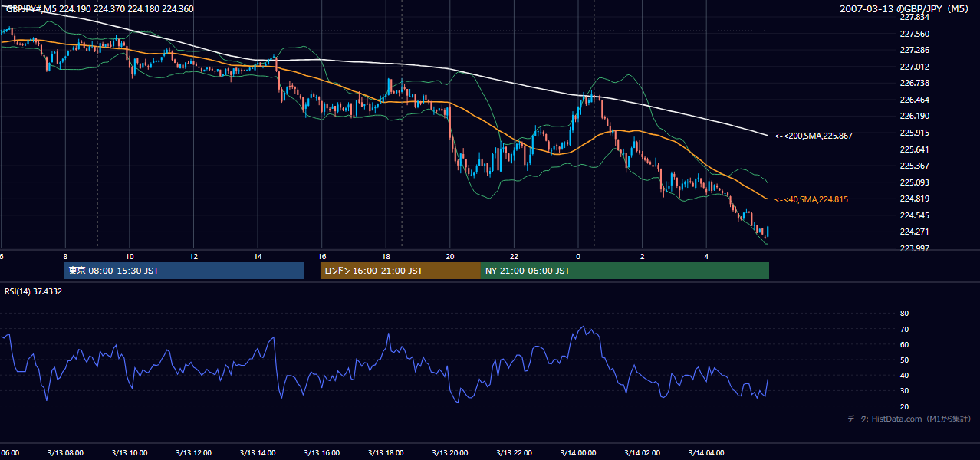Viewport: 980px width, 460px height.
Task: Click hour tick 20 under price chart
Action: [449, 256]
